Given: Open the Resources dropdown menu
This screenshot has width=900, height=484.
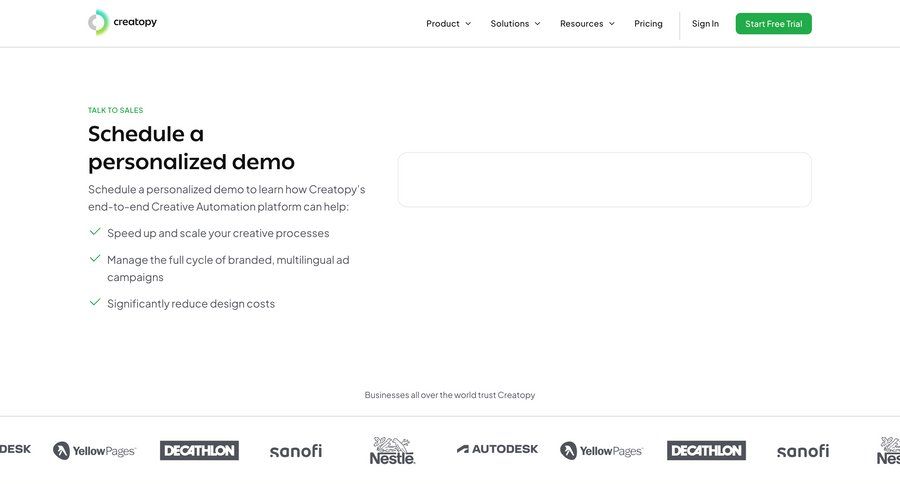Looking at the screenshot, I should point(587,24).
